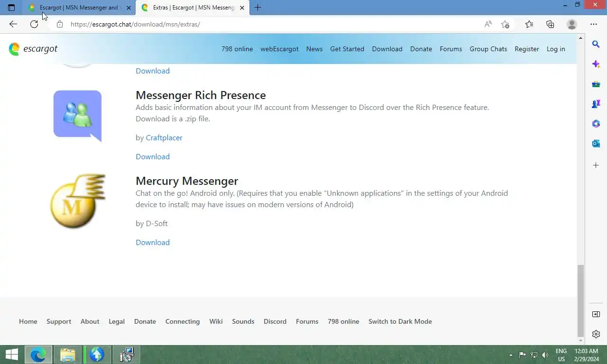
Task: Click the Mercury Messenger logo image
Action: coord(77,201)
